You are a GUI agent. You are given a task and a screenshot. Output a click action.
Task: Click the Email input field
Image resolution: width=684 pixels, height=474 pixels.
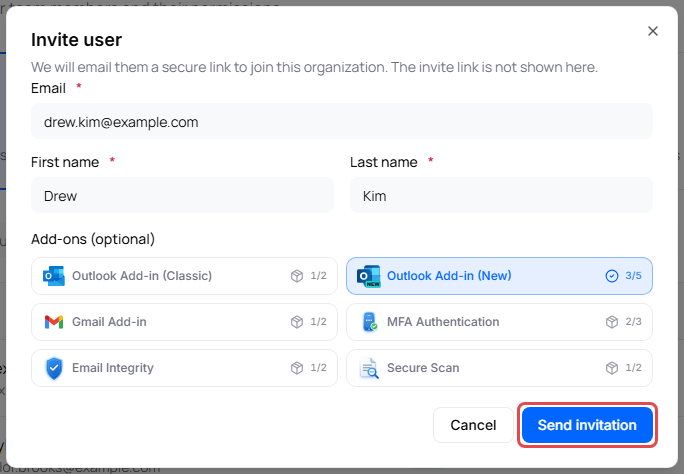[x=342, y=121]
